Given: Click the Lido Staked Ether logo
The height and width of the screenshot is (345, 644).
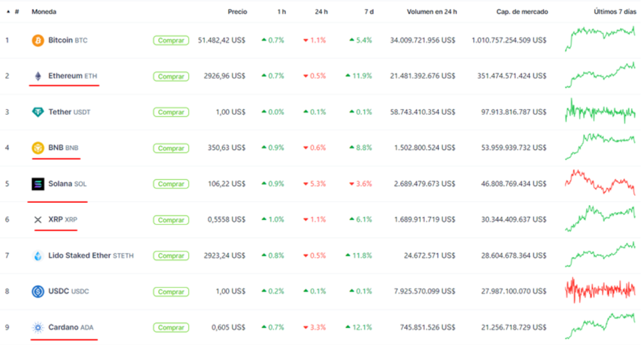Looking at the screenshot, I should [38, 256].
